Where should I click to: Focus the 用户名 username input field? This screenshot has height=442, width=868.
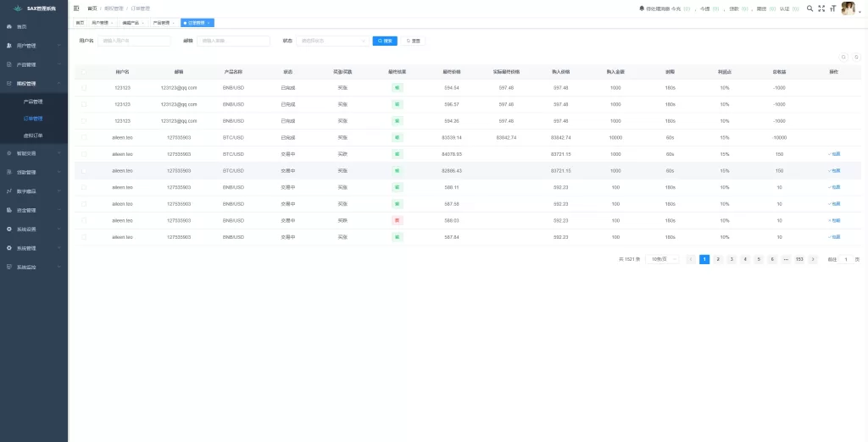pos(134,41)
